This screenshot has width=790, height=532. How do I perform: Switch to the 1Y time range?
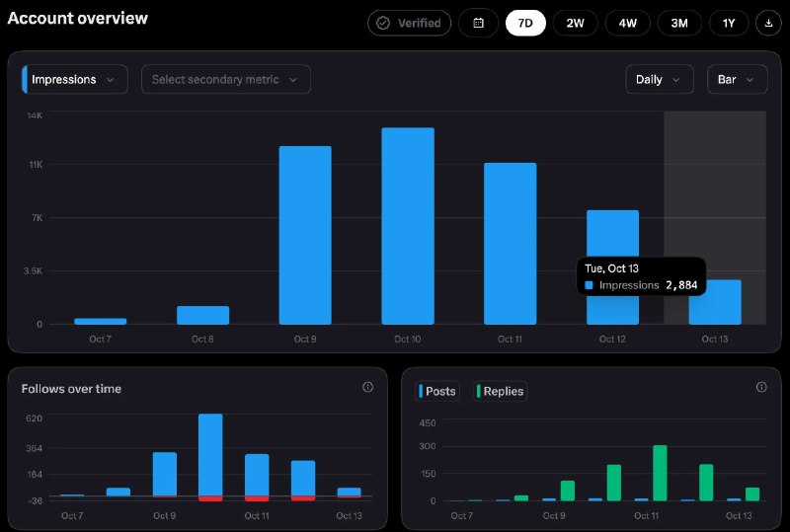point(729,23)
